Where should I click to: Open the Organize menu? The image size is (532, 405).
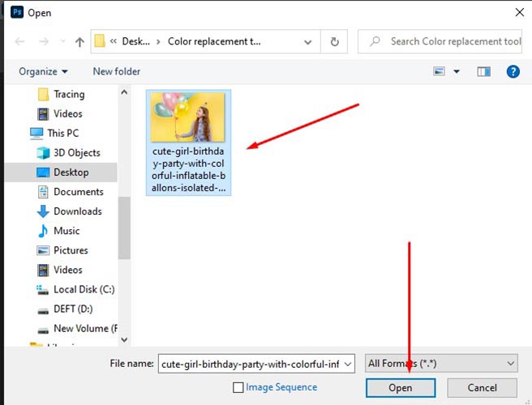click(x=43, y=71)
